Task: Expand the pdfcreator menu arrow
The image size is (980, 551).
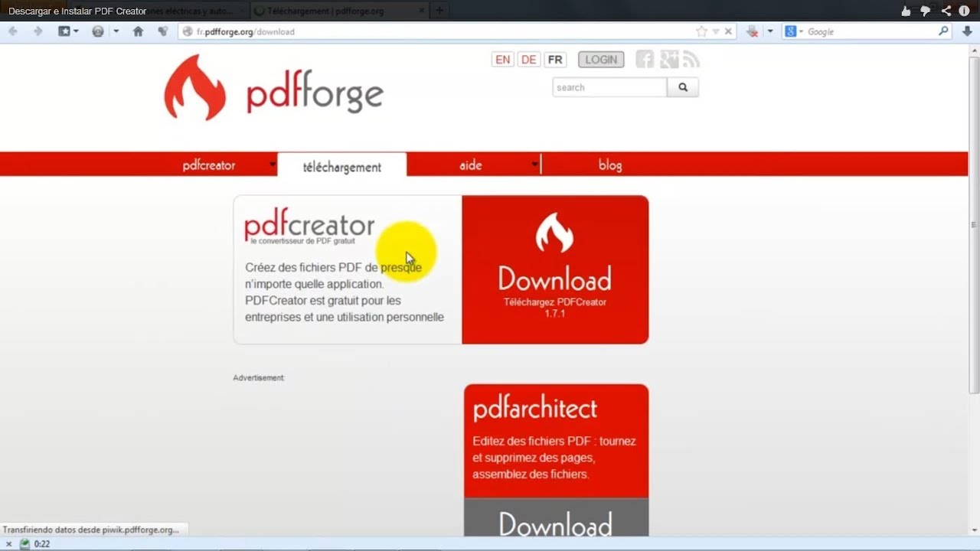Action: click(x=273, y=165)
